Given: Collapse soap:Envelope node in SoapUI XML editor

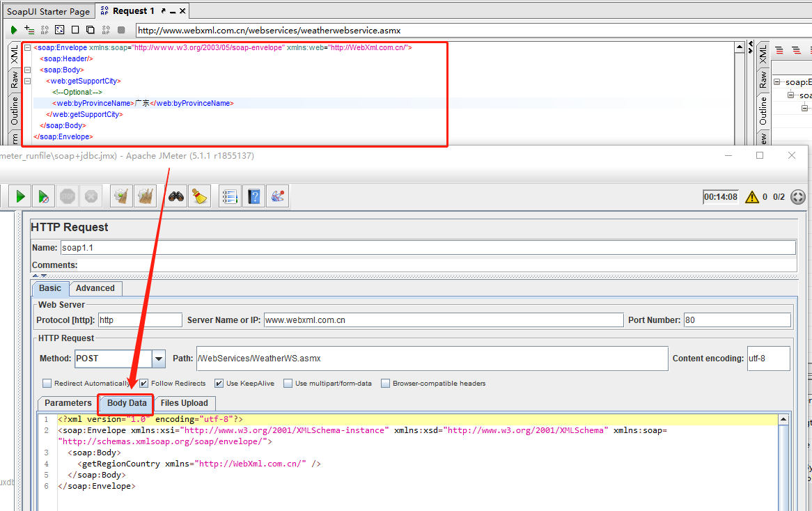Looking at the screenshot, I should tap(27, 47).
